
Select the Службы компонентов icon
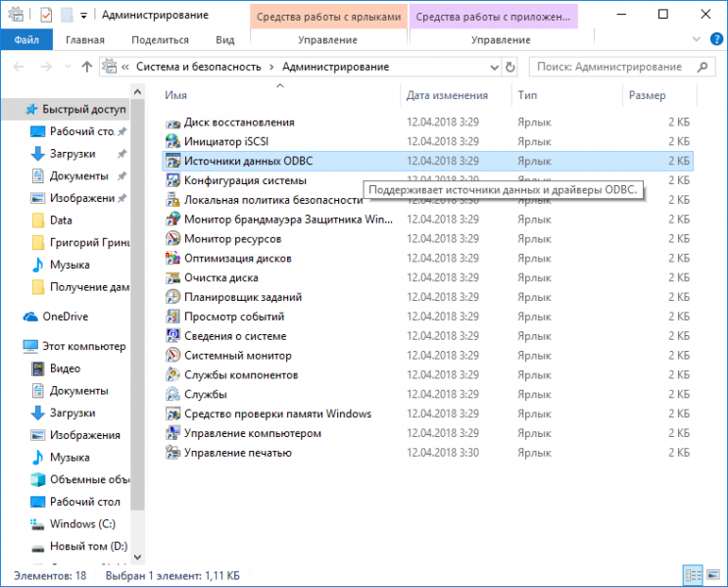[172, 374]
